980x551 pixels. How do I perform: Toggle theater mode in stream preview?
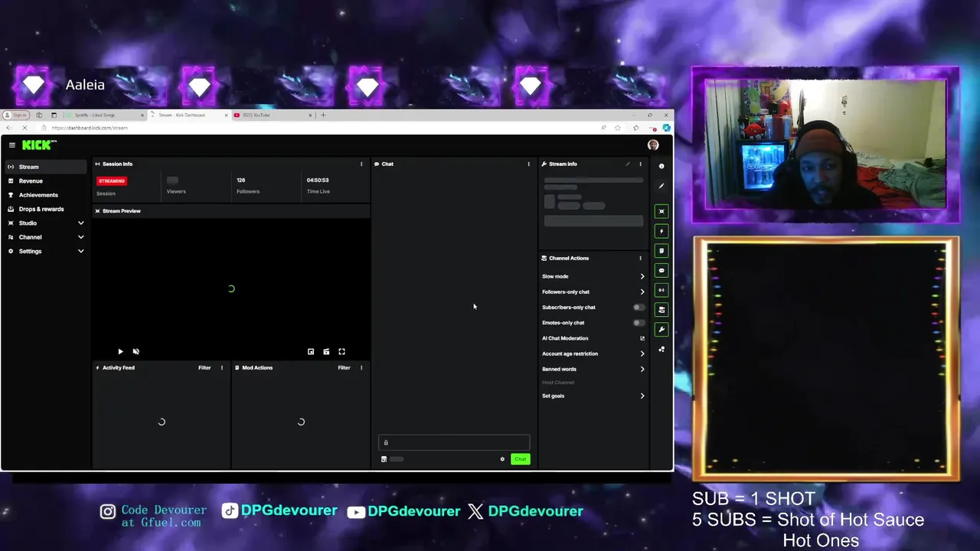[326, 351]
